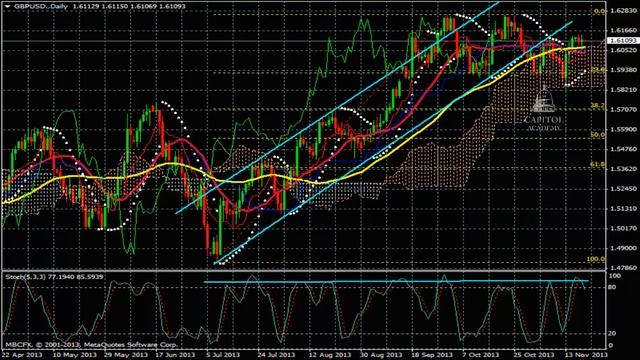Click the 22 Apr 2013 date label

click(22, 355)
